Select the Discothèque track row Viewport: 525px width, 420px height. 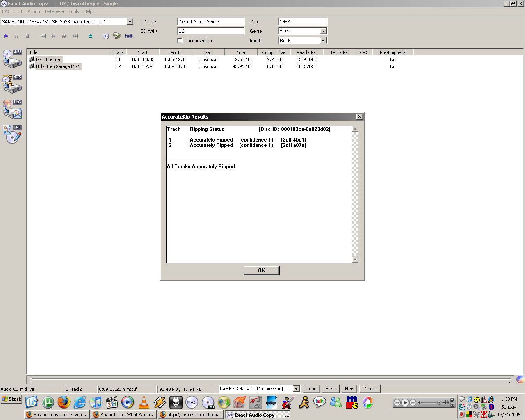(x=48, y=59)
